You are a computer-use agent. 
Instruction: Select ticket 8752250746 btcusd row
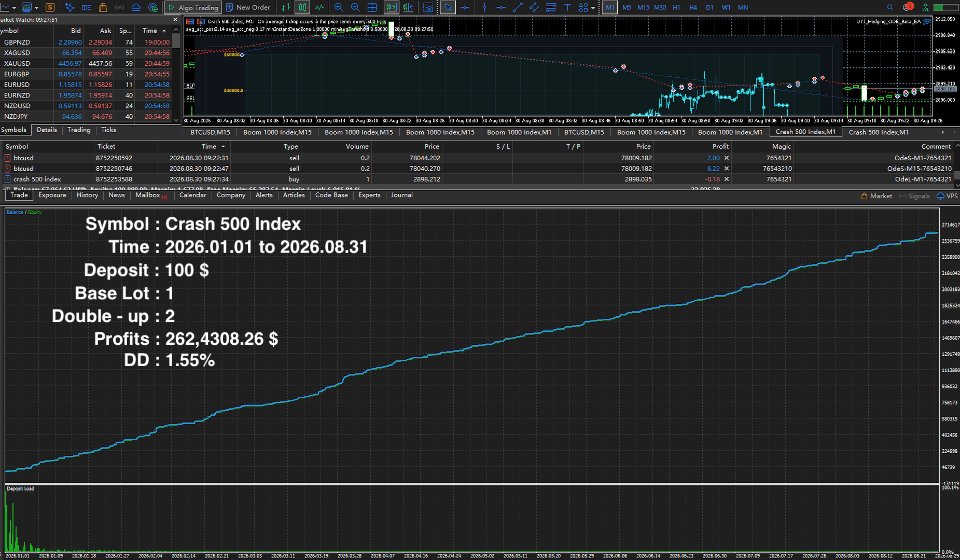point(480,168)
